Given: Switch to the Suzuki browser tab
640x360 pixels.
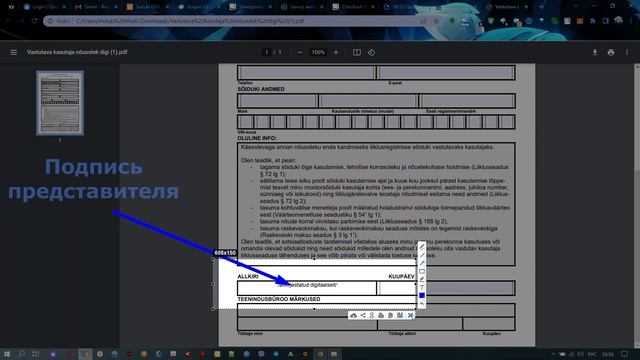Looking at the screenshot, I should coord(147,7).
